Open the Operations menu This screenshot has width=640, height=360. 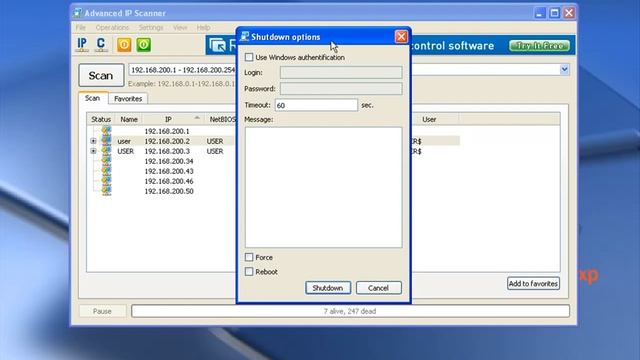tap(112, 27)
